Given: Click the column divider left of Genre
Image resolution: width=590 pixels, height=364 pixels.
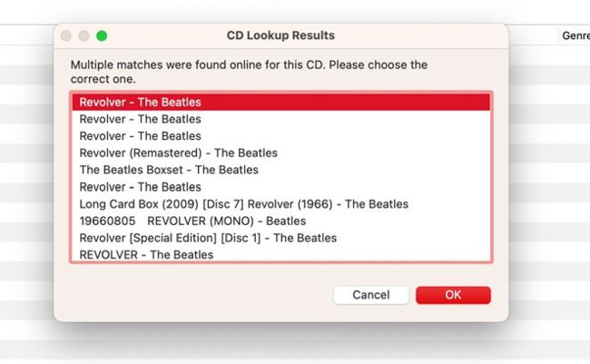Looking at the screenshot, I should [x=558, y=35].
